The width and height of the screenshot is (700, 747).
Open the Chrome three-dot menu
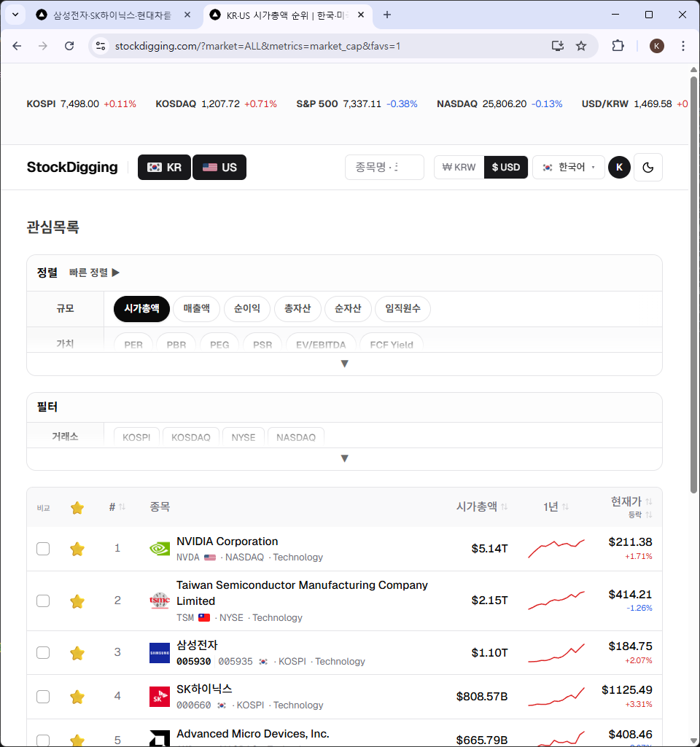[682, 46]
